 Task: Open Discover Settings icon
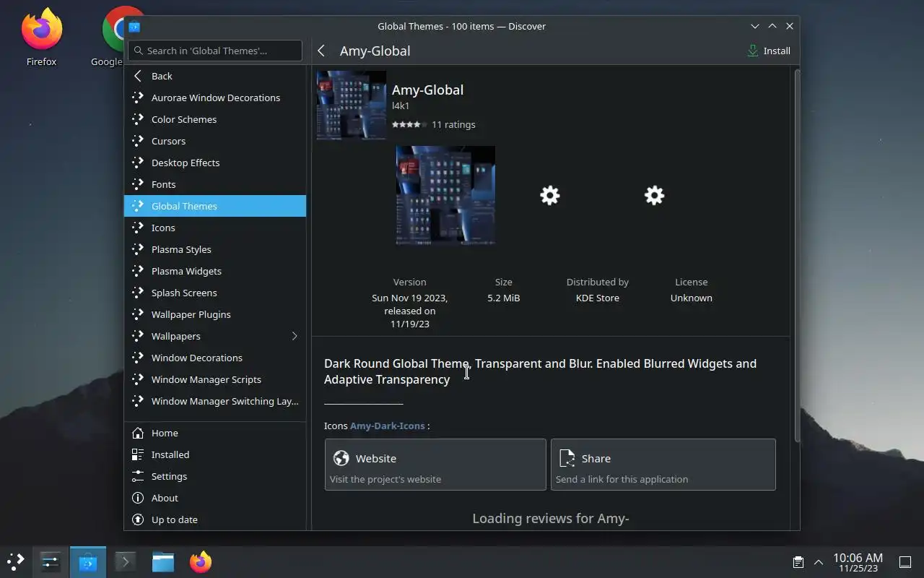138,476
